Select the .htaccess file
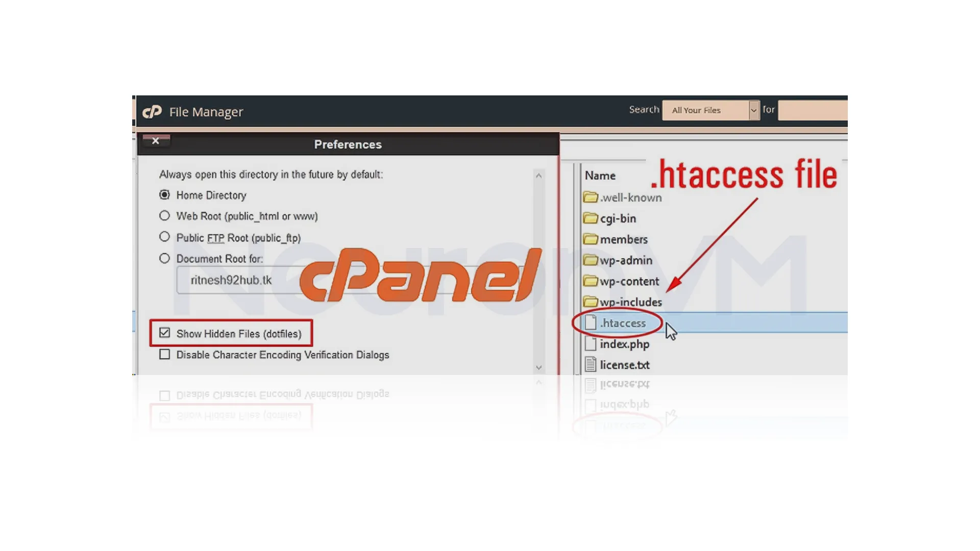980x551 pixels. click(621, 323)
